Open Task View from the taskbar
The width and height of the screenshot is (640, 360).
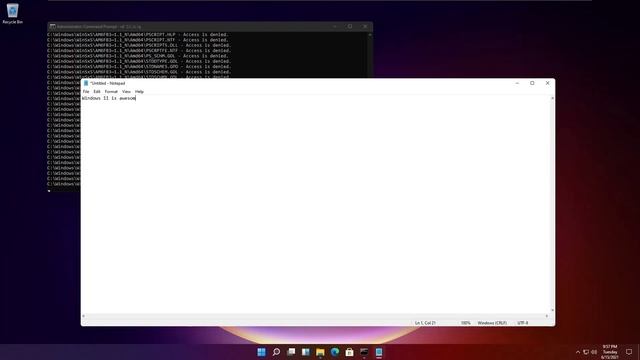pyautogui.click(x=291, y=352)
